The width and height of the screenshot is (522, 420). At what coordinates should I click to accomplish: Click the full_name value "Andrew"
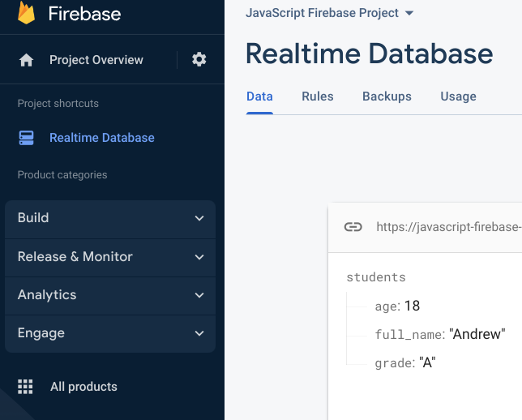coord(477,334)
